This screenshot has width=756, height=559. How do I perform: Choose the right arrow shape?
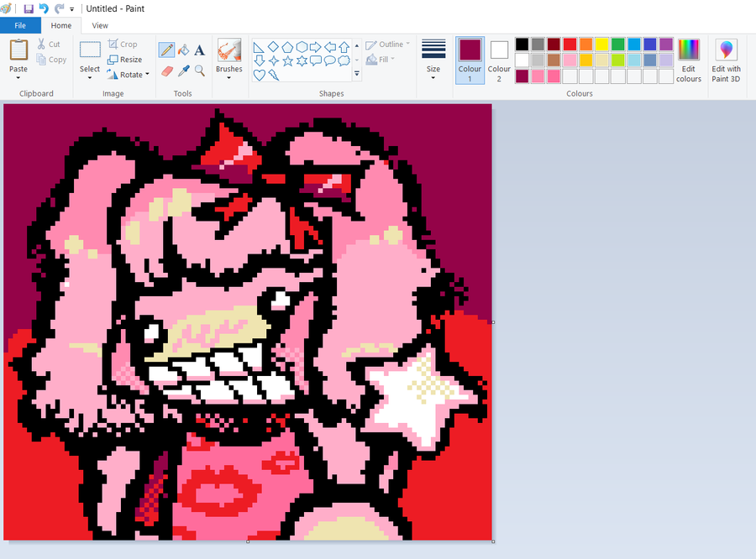tap(315, 47)
